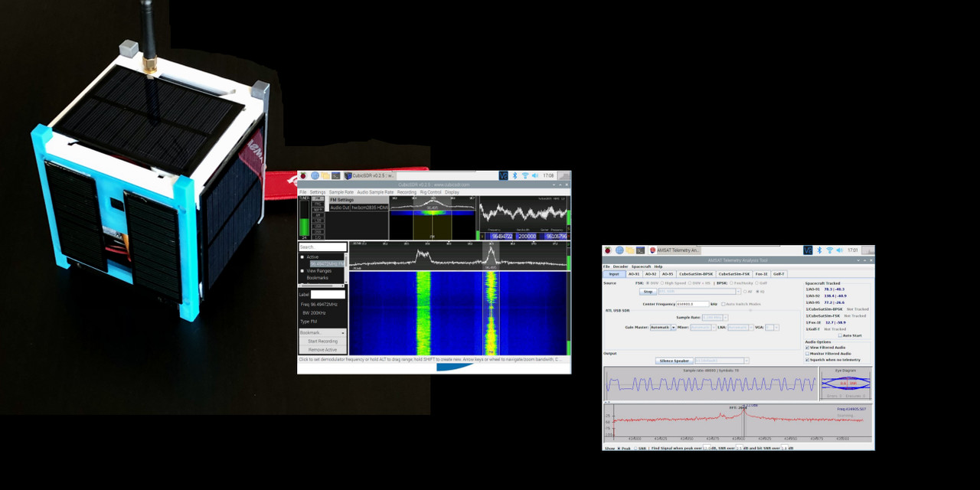This screenshot has width=980, height=490.
Task: Open terminal icon in AMSAT window taskbar
Action: pyautogui.click(x=639, y=250)
